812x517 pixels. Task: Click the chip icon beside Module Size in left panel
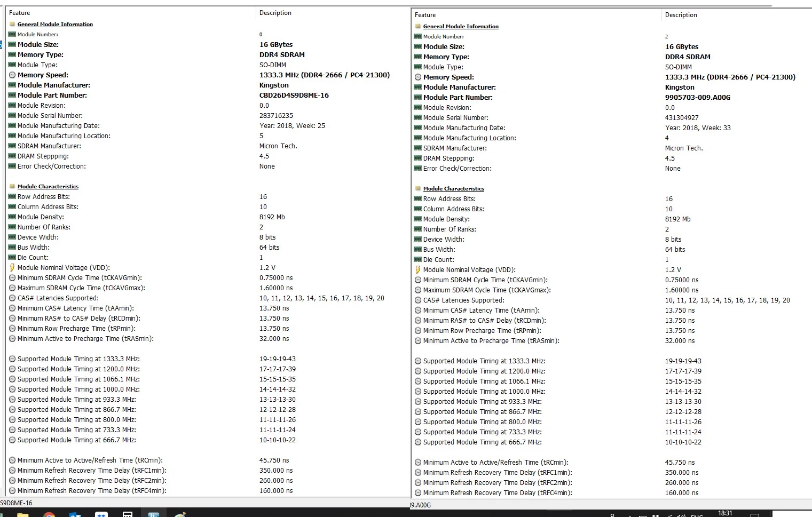pyautogui.click(x=12, y=44)
